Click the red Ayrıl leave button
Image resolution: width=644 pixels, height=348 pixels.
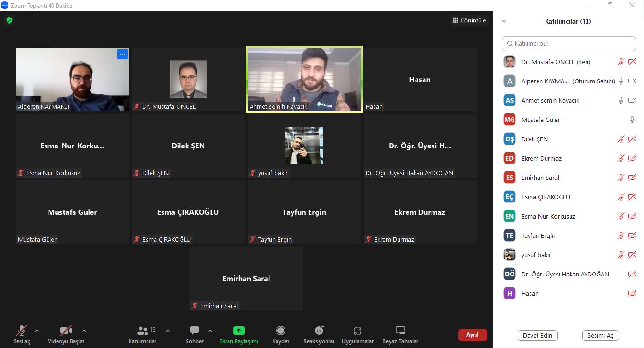[473, 335]
